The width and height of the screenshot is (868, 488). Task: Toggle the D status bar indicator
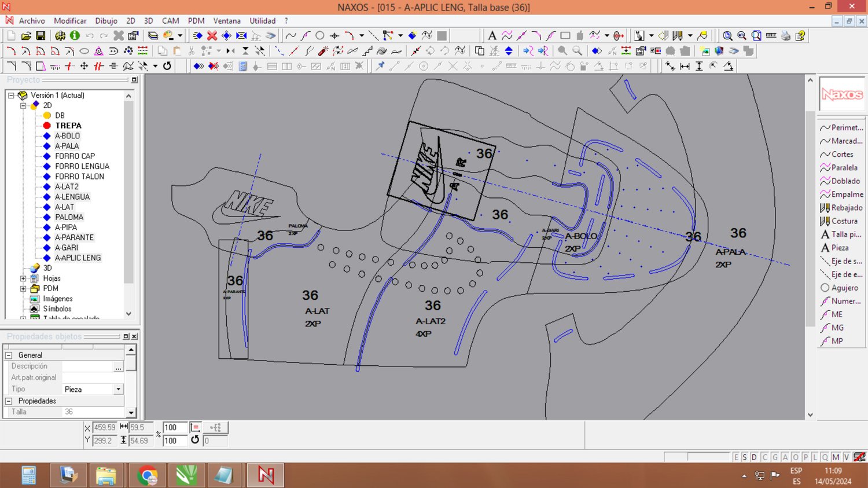click(754, 457)
